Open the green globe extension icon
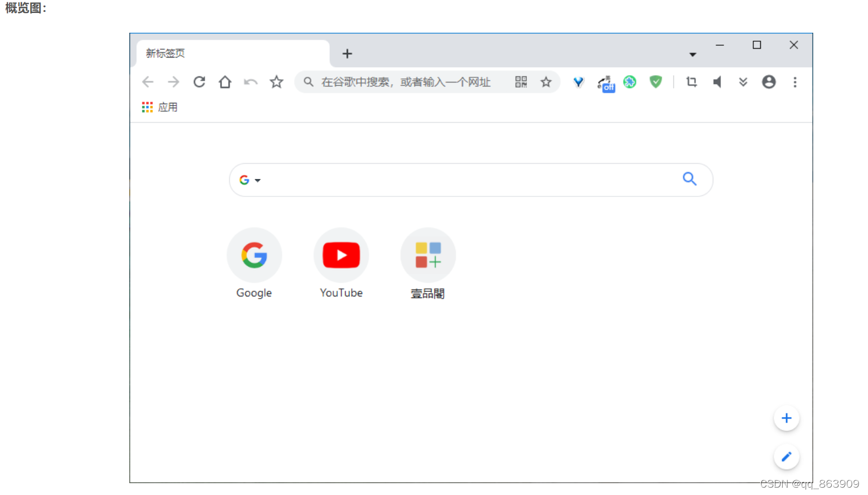The width and height of the screenshot is (868, 495). 630,82
